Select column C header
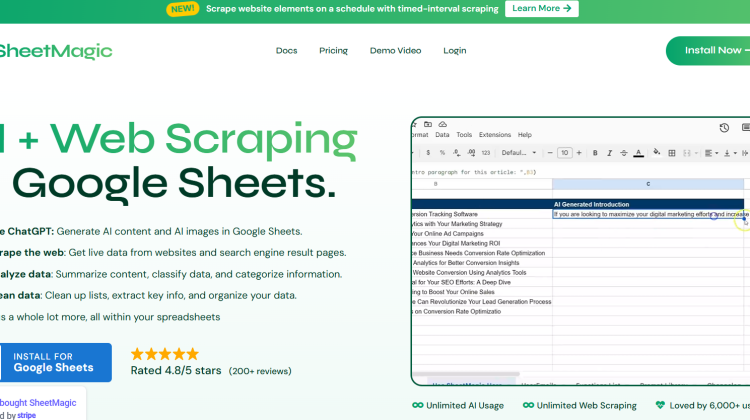Screen dimensions: 750x420 tap(648, 184)
